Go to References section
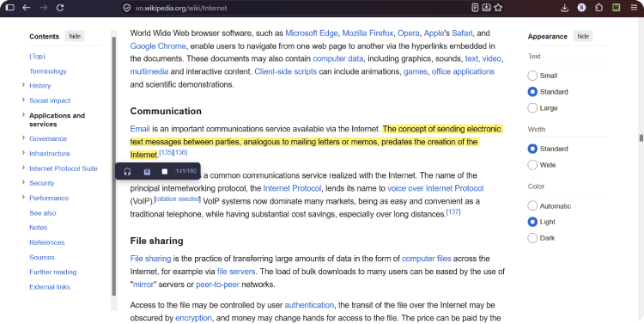This screenshot has height=324, width=644. pos(47,242)
